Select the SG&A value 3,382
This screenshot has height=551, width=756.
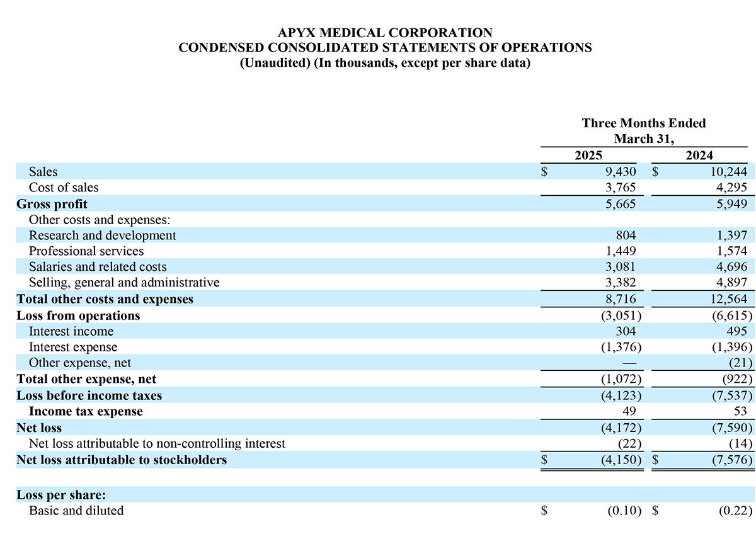[619, 283]
